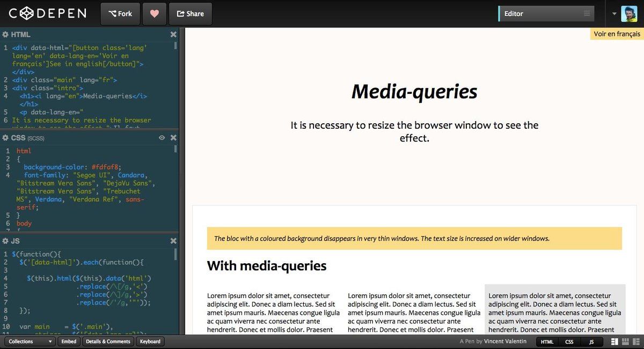Toggle the CSS panel in footer

pos(569,341)
